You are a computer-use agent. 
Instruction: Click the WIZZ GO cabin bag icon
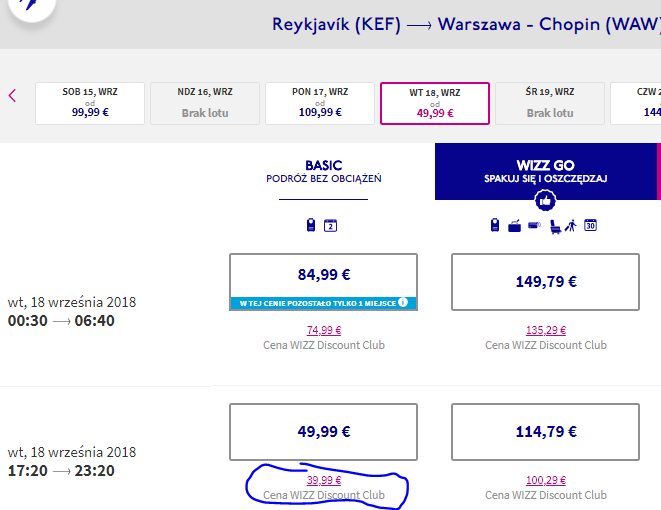[x=495, y=225]
